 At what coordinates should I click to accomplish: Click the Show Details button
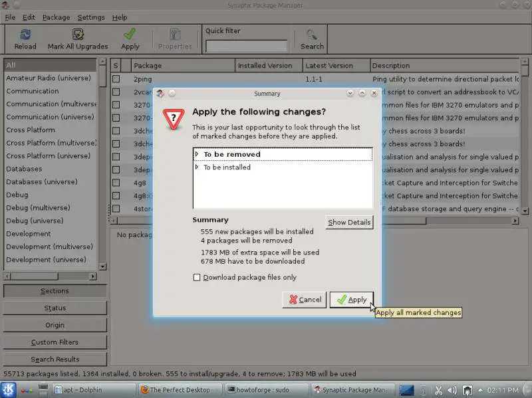coord(349,223)
